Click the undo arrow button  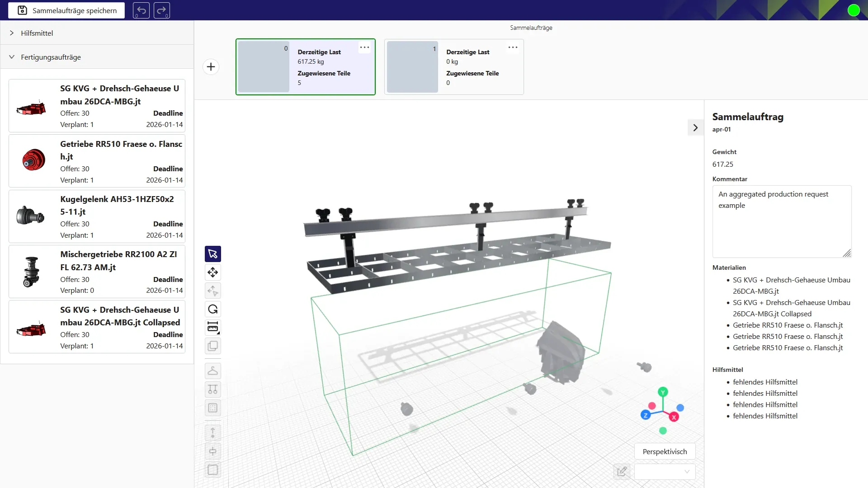pos(141,10)
